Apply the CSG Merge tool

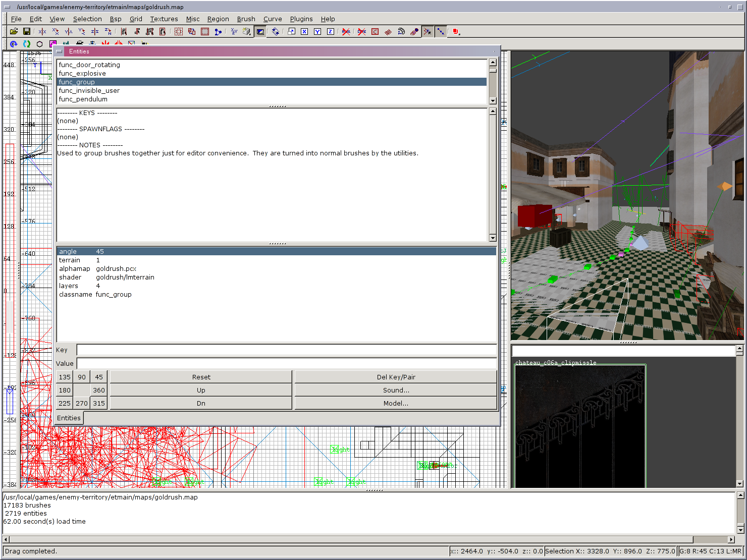[x=205, y=31]
